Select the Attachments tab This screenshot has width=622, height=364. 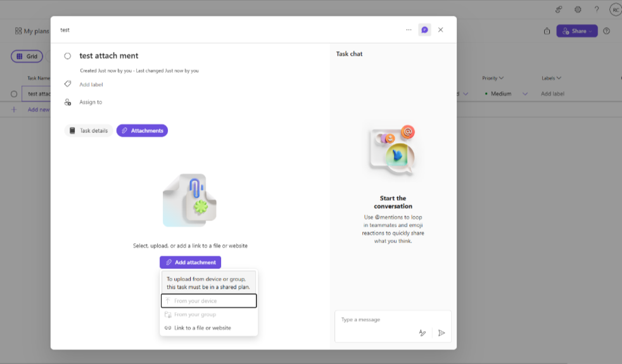142,130
